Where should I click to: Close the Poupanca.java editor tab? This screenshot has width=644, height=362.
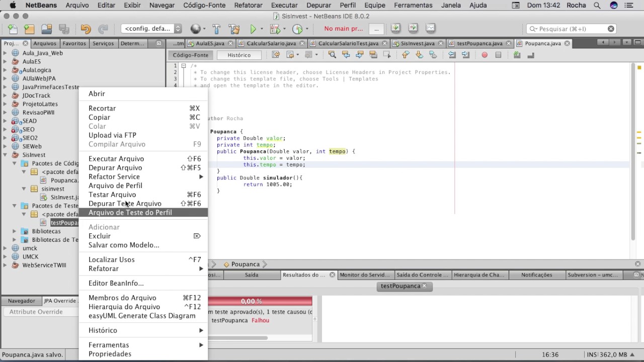(x=567, y=44)
